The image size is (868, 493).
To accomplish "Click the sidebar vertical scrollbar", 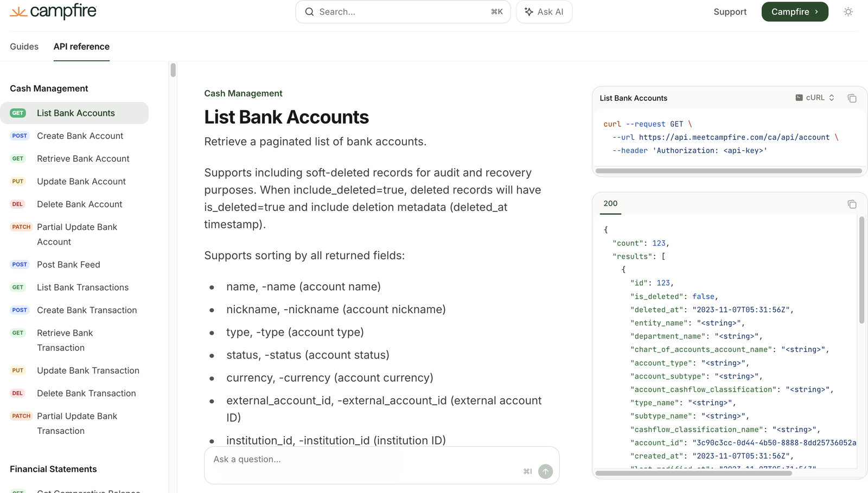I will click(173, 70).
